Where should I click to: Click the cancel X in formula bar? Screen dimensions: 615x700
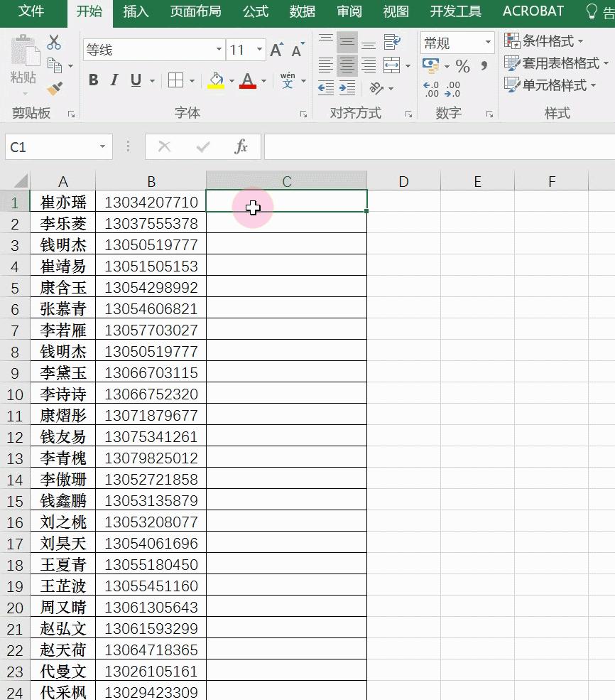coord(164,146)
